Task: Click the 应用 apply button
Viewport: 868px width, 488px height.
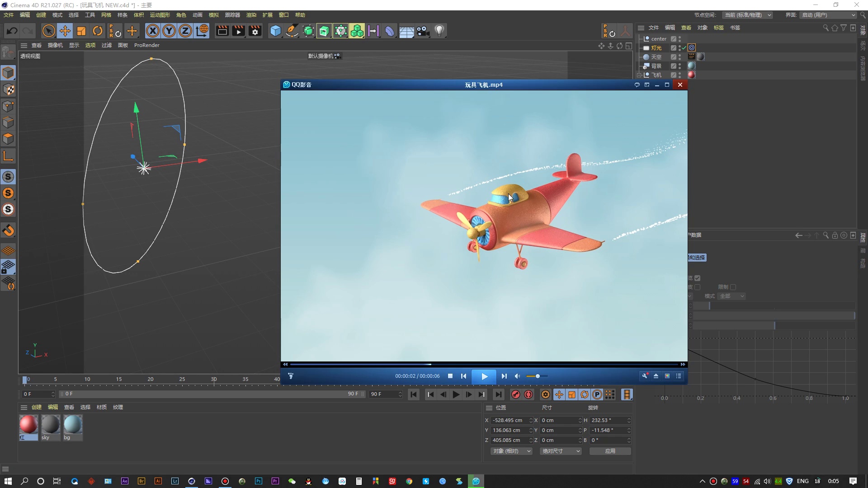Action: [610, 451]
